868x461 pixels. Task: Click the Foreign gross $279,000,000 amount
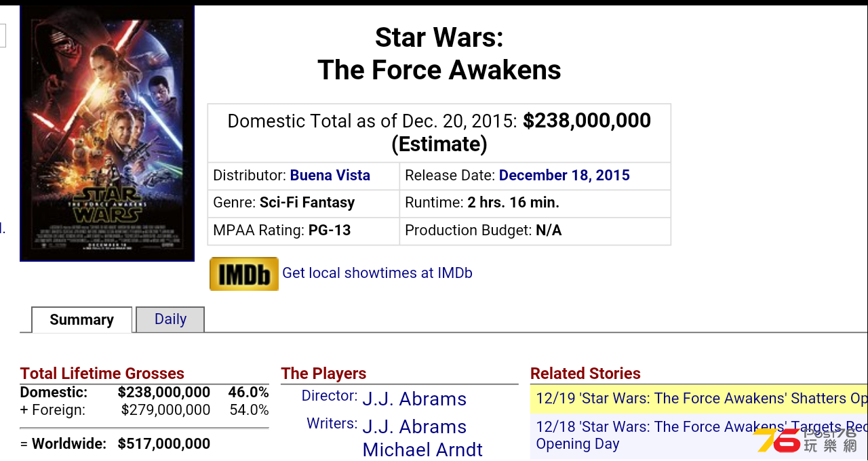166,410
